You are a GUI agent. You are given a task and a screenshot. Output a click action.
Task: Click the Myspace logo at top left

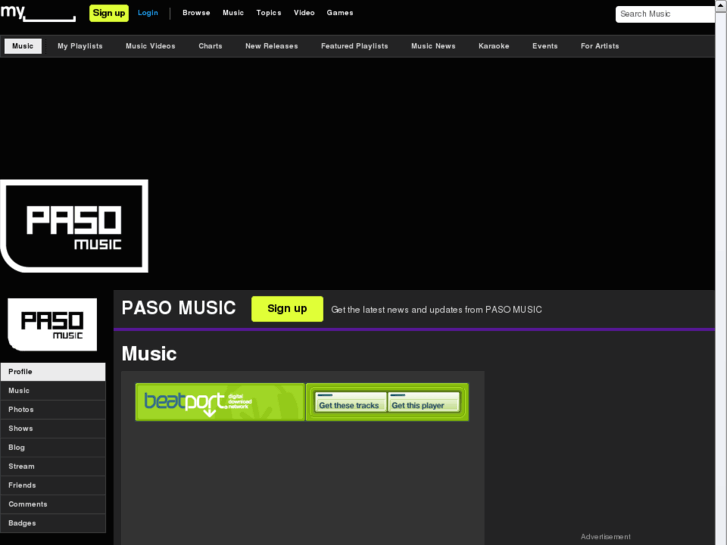click(38, 13)
